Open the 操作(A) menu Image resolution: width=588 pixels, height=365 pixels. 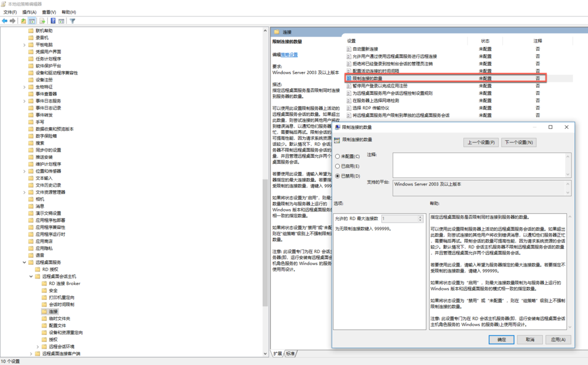(x=29, y=12)
